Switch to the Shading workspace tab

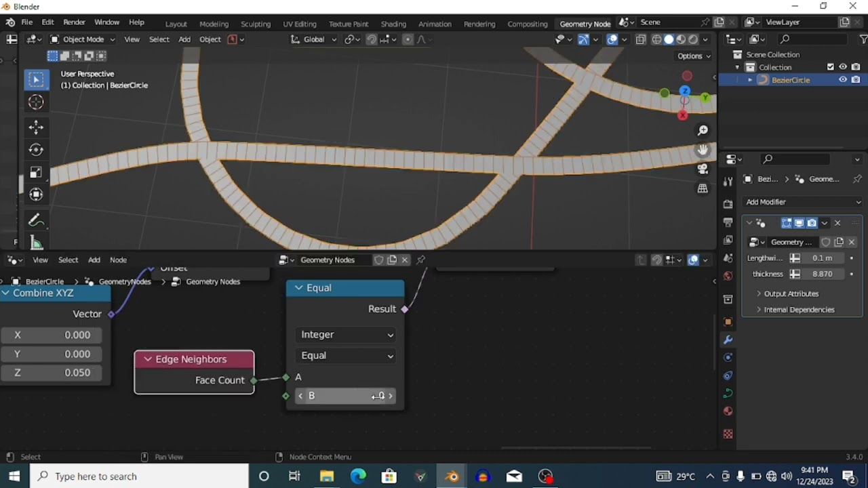[393, 24]
